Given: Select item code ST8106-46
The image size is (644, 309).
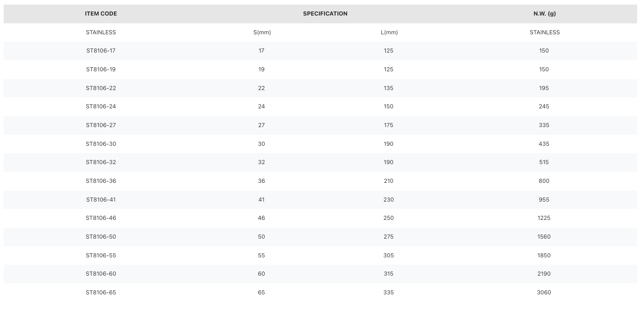Looking at the screenshot, I should pyautogui.click(x=101, y=218).
